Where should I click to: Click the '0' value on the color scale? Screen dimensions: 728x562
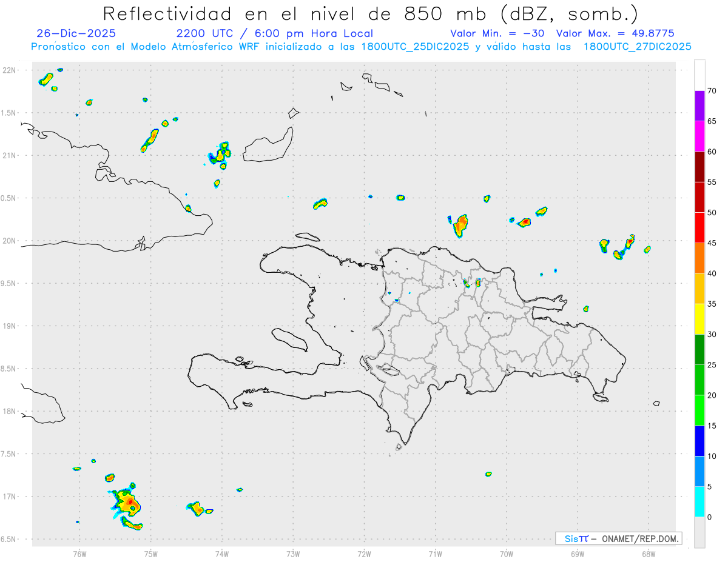[710, 517]
